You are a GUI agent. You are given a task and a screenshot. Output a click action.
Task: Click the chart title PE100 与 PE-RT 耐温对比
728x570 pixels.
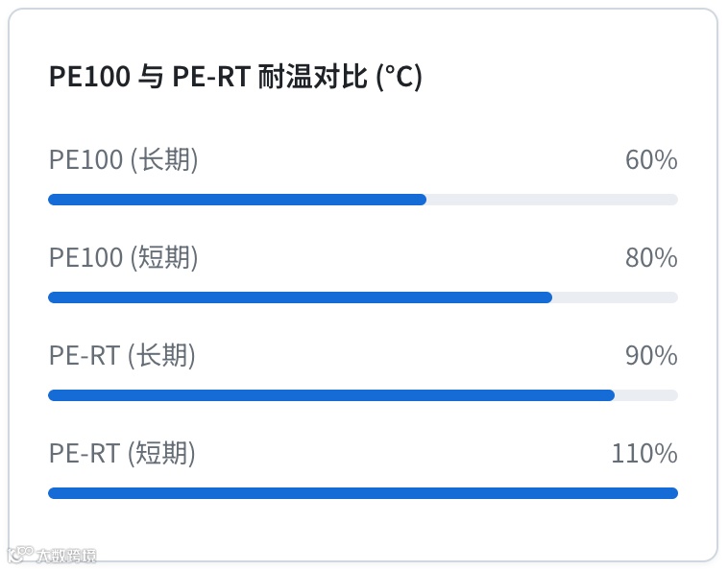point(235,77)
